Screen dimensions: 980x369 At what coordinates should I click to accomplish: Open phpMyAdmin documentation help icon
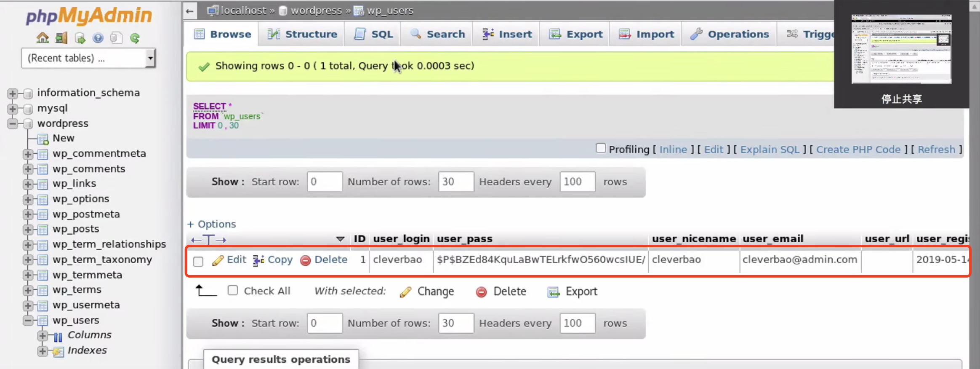[98, 38]
